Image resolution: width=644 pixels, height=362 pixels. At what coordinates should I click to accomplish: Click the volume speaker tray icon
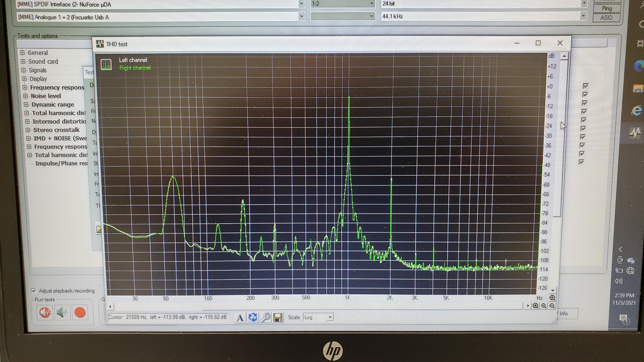coord(618,281)
